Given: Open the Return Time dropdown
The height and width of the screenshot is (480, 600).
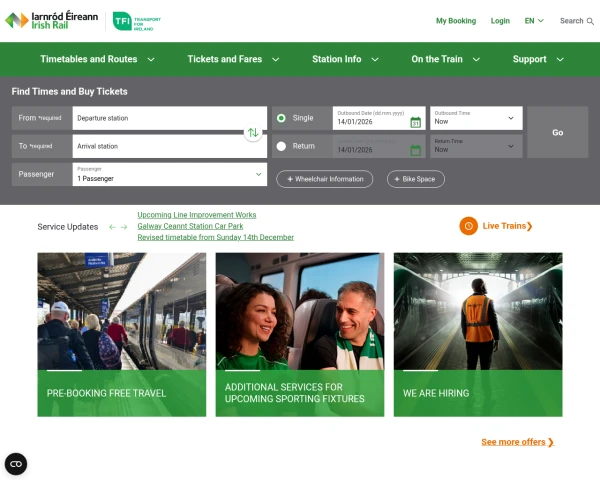Looking at the screenshot, I should (476, 146).
